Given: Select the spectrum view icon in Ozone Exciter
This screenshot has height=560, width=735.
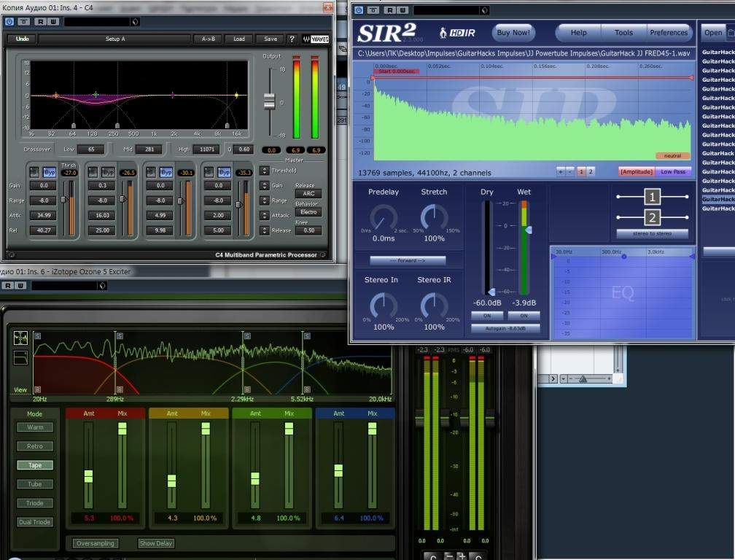Looking at the screenshot, I should click(20, 338).
